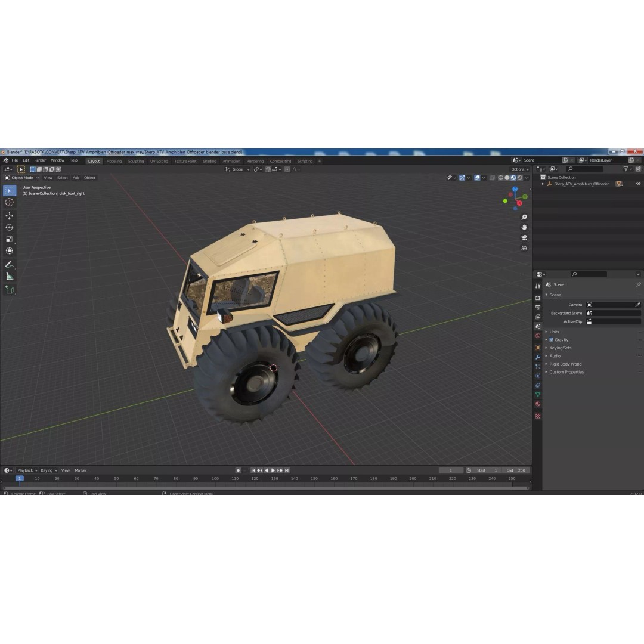The image size is (644, 644).
Task: Open the Object properties tab
Action: coord(538,348)
